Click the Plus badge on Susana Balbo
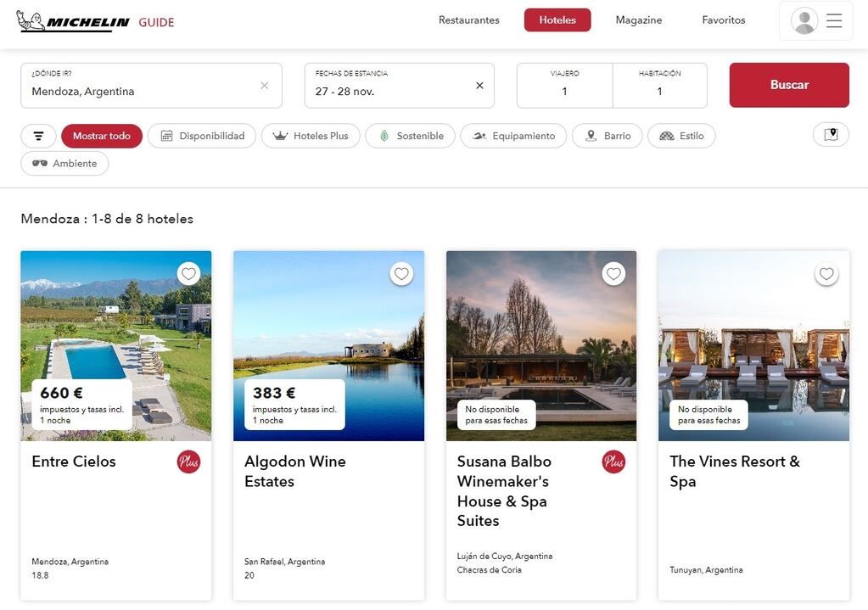868x610 pixels. pos(613,462)
